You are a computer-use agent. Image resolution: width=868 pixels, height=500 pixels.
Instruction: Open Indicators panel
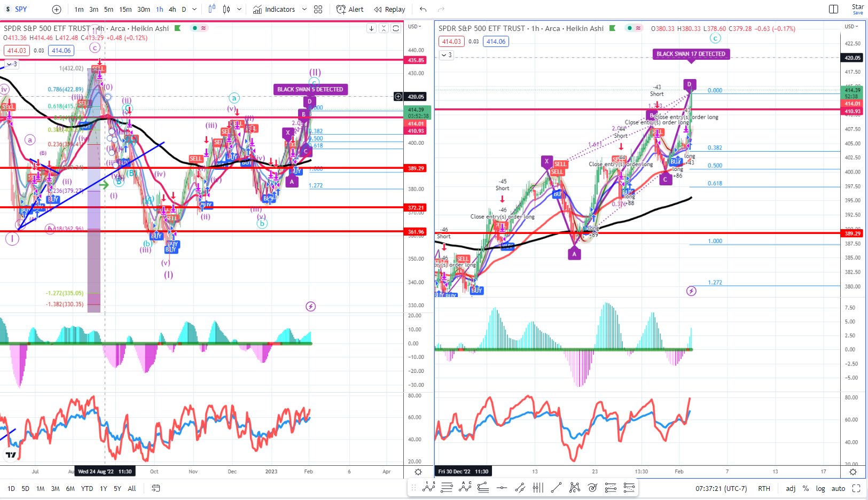click(274, 9)
